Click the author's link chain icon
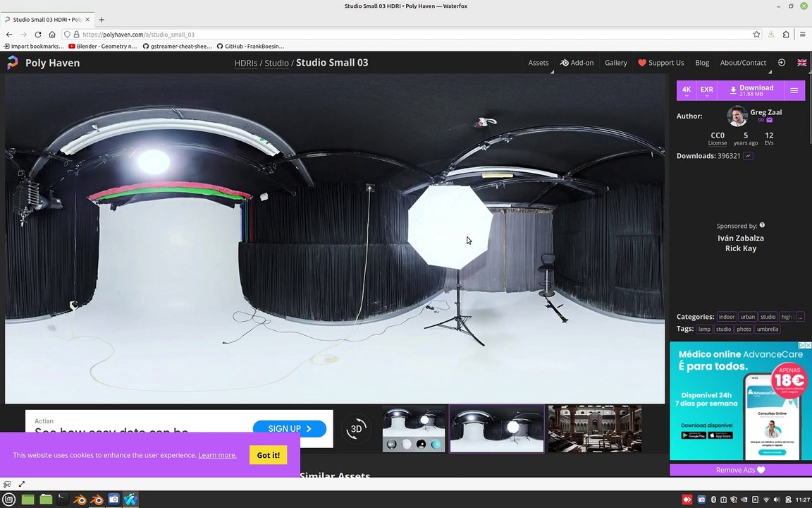Viewport: 812px width, 508px height. (x=761, y=120)
